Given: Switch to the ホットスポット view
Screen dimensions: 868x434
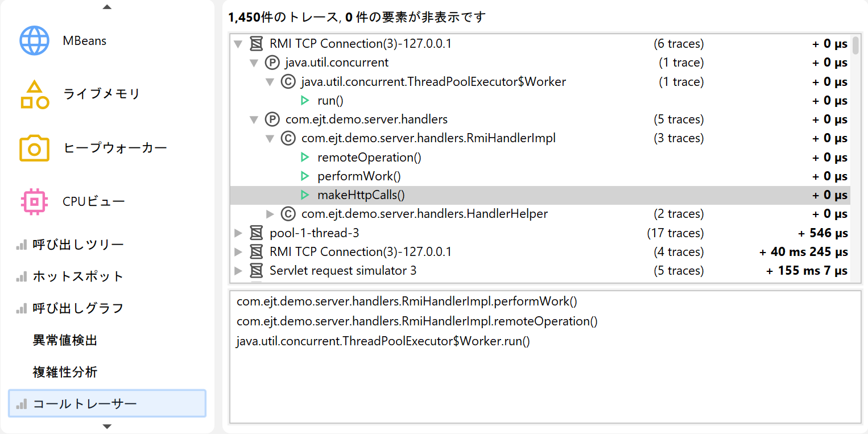Looking at the screenshot, I should [x=78, y=276].
